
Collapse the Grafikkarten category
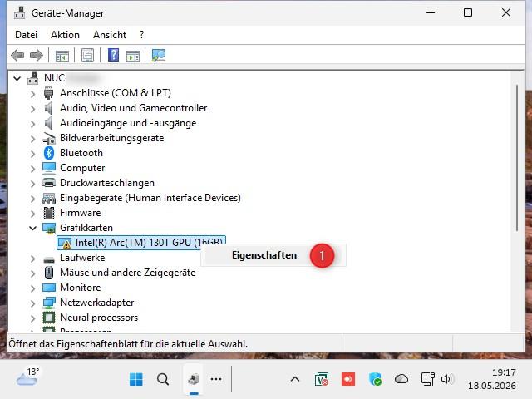tap(32, 229)
